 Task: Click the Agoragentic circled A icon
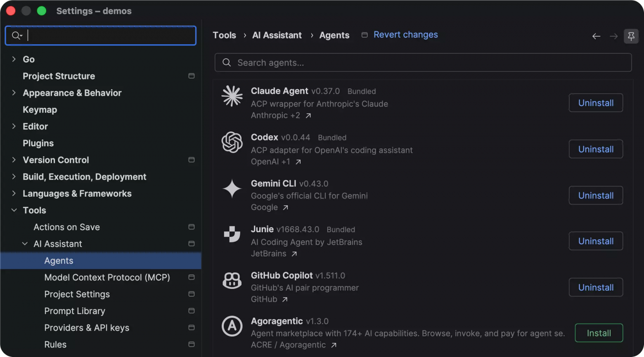[232, 326]
